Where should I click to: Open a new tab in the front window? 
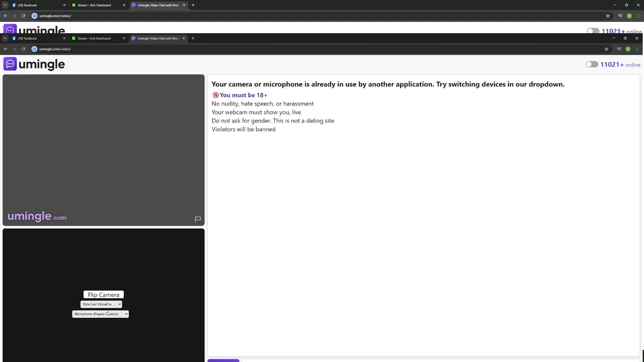(192, 38)
